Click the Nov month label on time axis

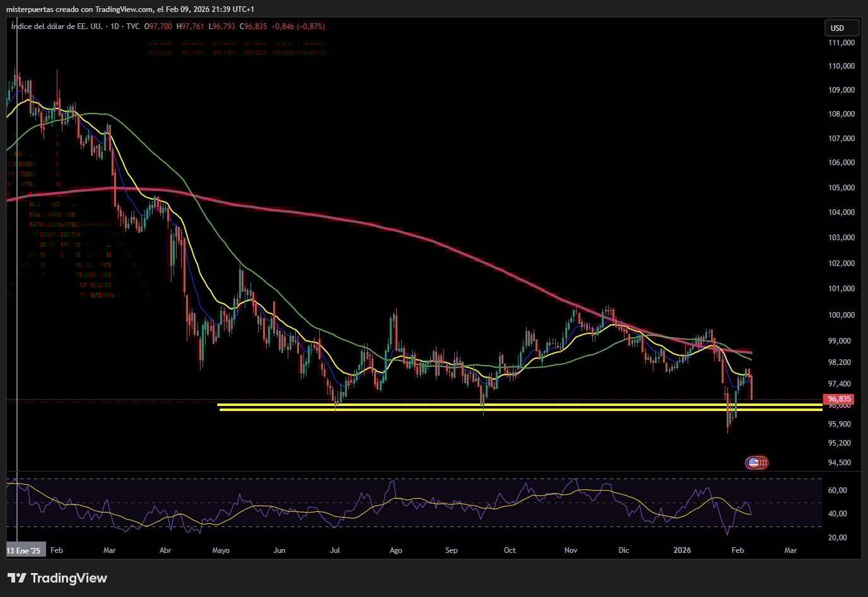click(571, 550)
